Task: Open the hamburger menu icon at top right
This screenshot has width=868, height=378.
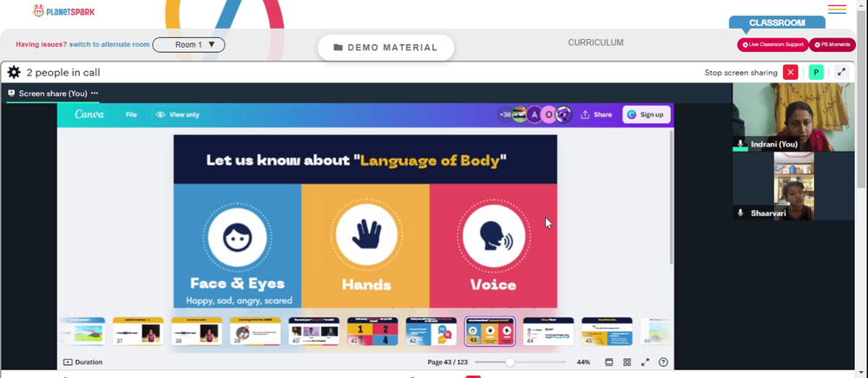Action: tap(837, 10)
